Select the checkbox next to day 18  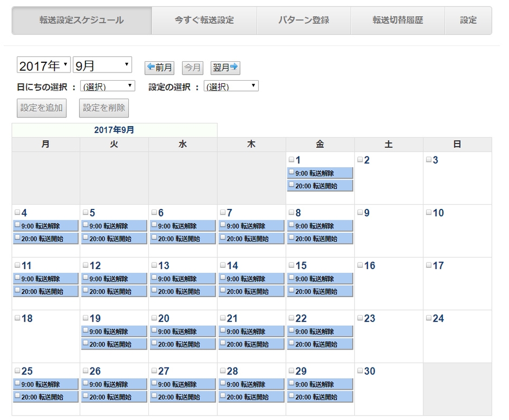pos(17,318)
